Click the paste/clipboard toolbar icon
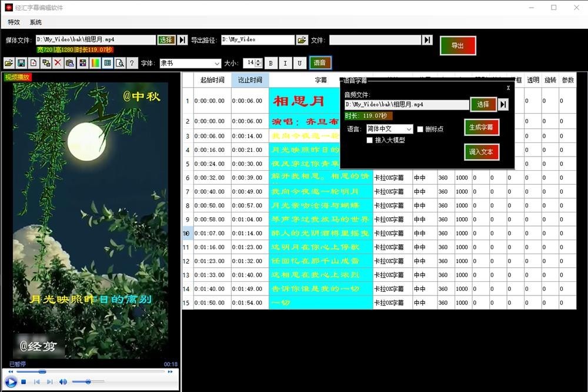588x392 pixels. click(70, 63)
